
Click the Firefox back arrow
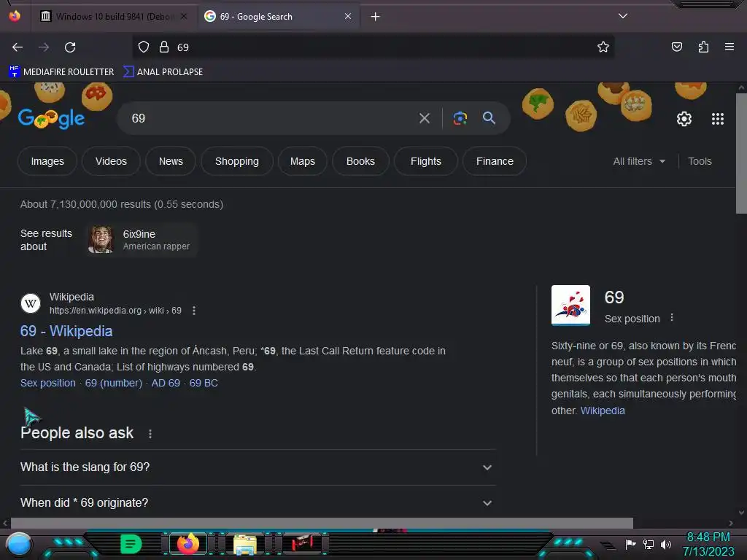(x=18, y=47)
